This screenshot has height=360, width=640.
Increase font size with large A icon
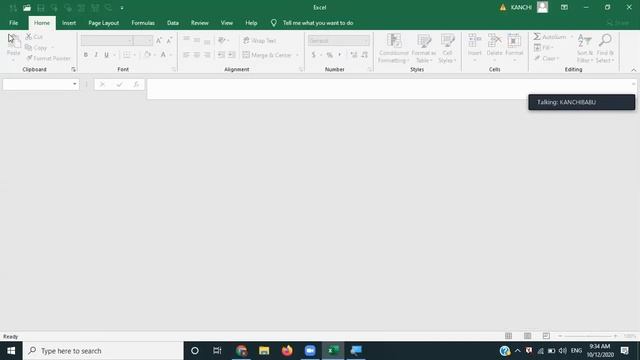159,40
